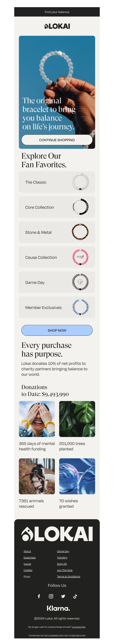
Task: Click the Lokai logo at top
Action: point(57,26)
